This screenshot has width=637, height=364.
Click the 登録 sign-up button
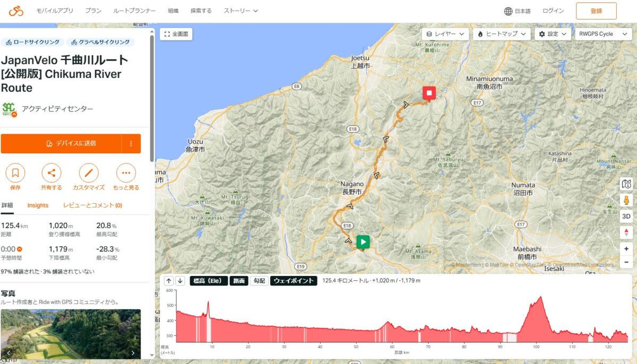point(596,11)
